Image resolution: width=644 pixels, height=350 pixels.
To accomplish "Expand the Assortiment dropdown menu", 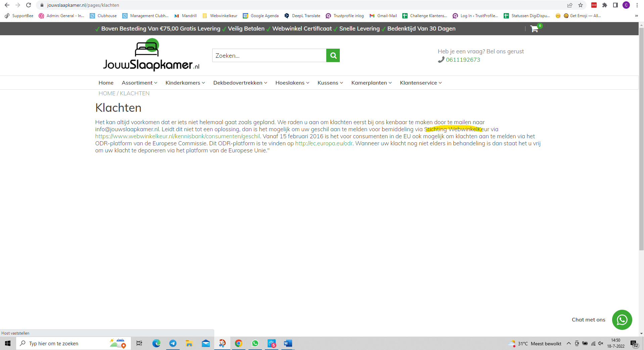I will pyautogui.click(x=139, y=83).
